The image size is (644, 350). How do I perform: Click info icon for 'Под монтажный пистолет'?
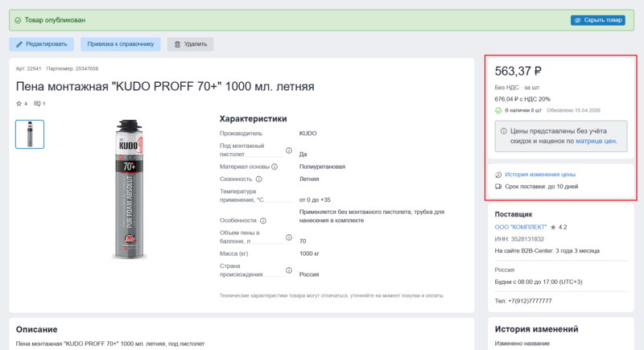[x=289, y=150]
